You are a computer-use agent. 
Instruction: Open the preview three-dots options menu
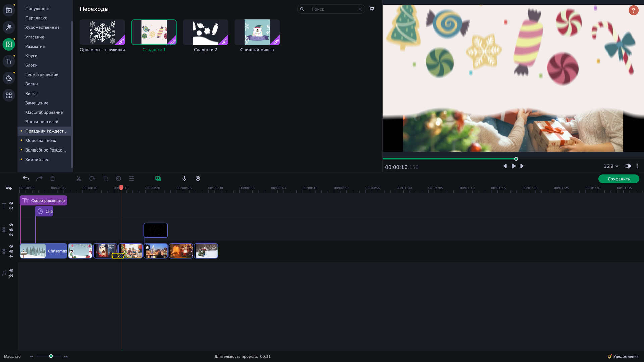pyautogui.click(x=637, y=166)
